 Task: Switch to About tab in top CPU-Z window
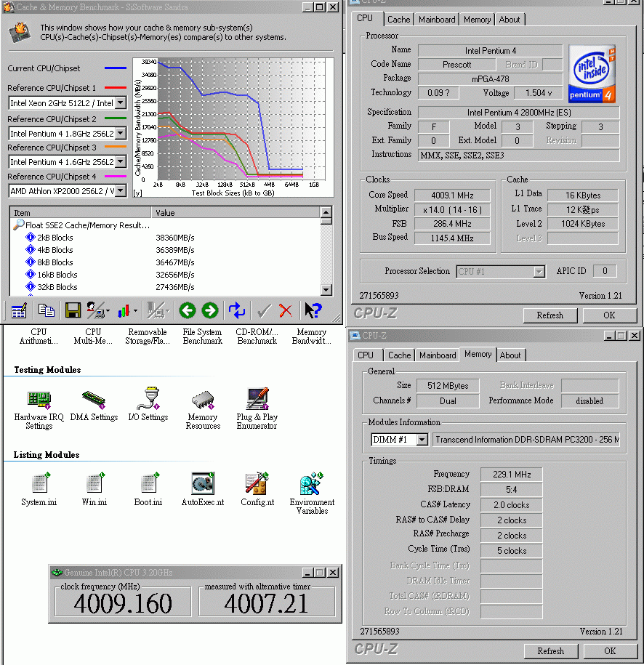[509, 20]
